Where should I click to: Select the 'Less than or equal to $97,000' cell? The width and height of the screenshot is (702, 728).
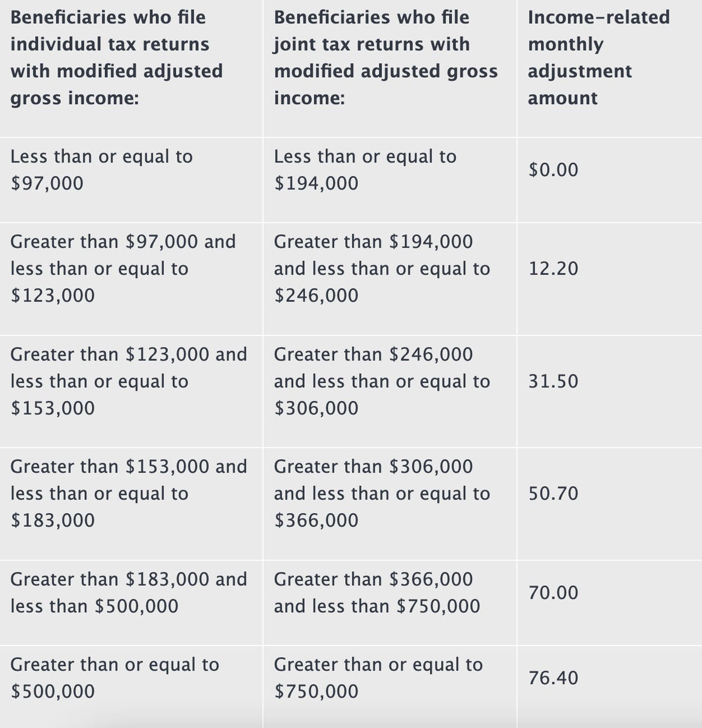[101, 170]
